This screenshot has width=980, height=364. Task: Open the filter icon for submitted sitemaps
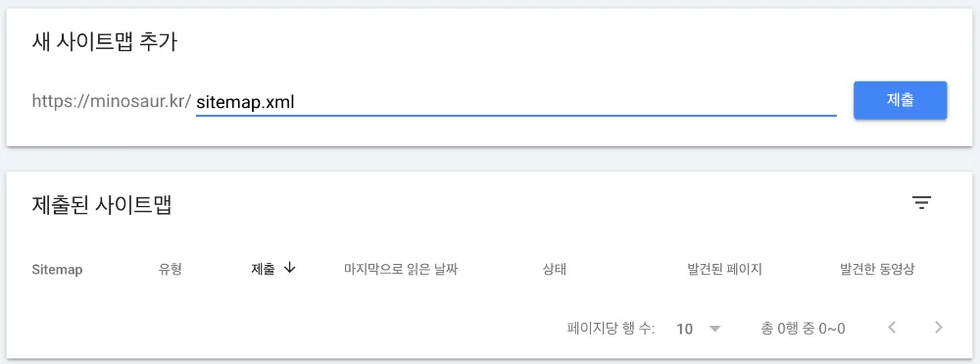click(921, 203)
